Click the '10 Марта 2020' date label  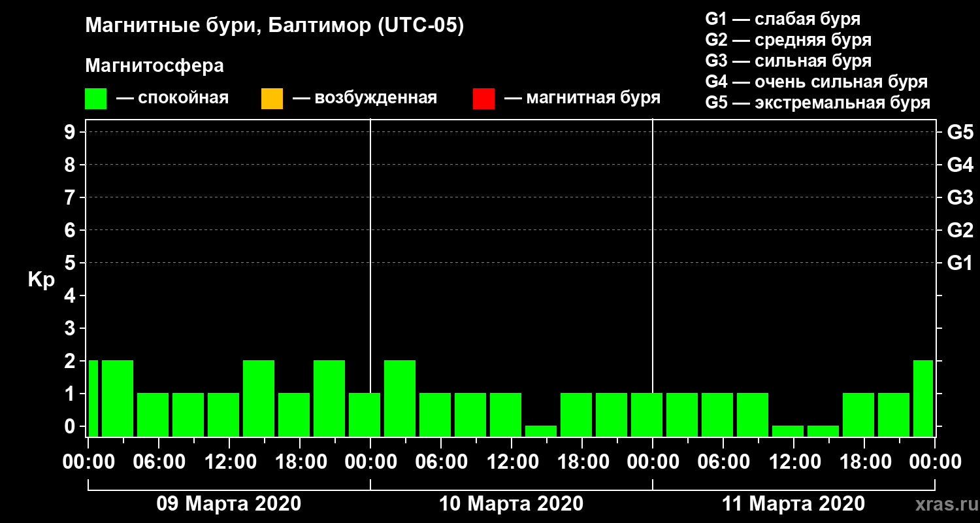(x=511, y=504)
